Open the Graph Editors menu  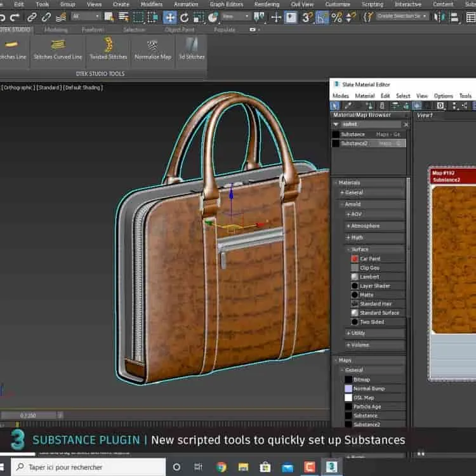226,4
